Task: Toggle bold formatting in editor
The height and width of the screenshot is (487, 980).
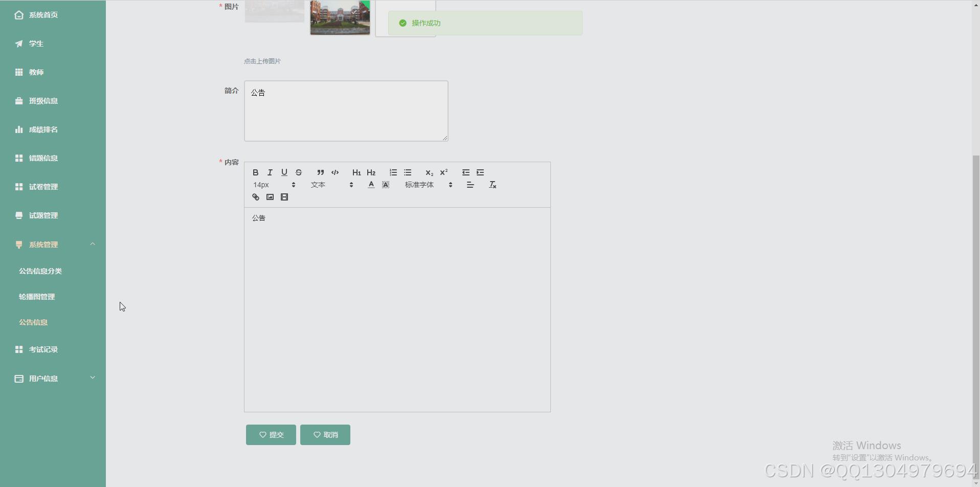Action: (256, 172)
